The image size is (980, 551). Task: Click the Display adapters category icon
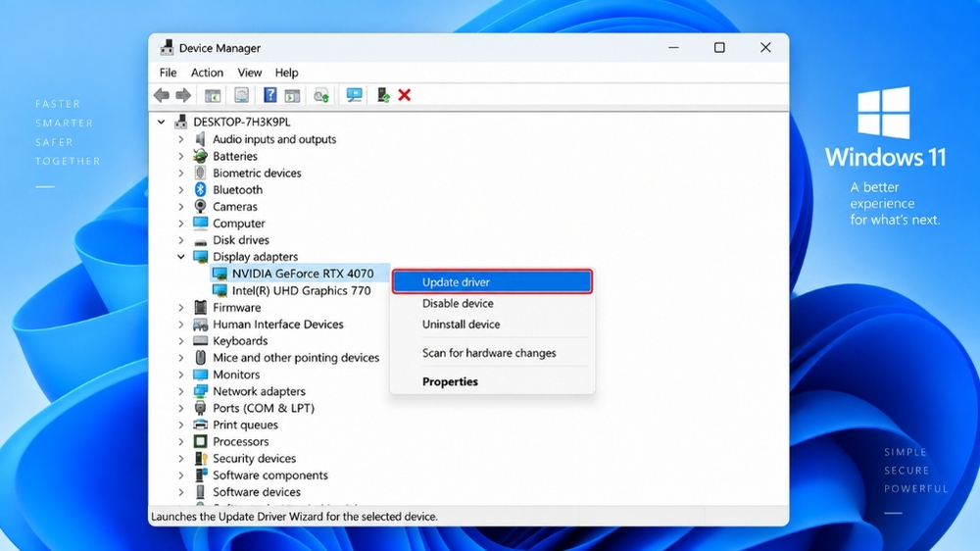point(200,257)
